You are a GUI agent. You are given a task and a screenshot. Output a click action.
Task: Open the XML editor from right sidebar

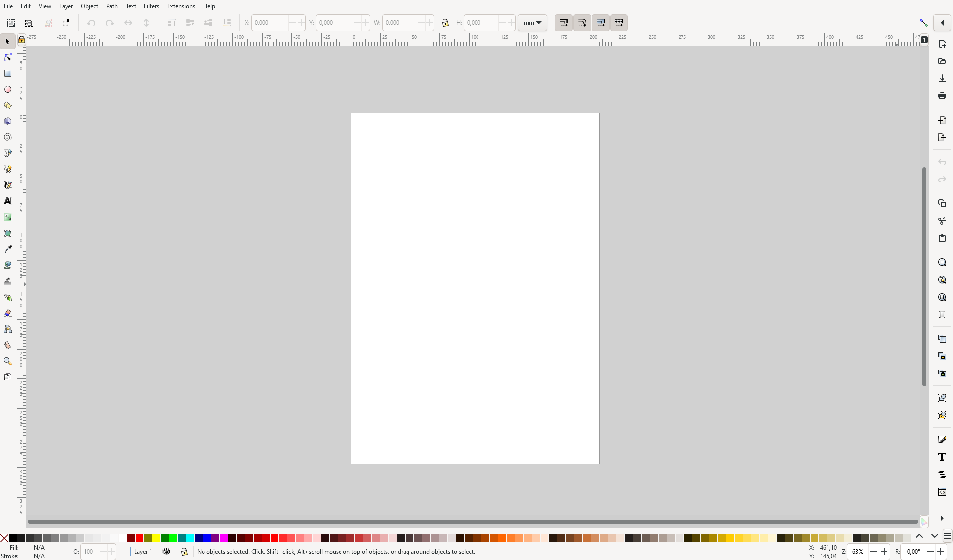click(942, 491)
